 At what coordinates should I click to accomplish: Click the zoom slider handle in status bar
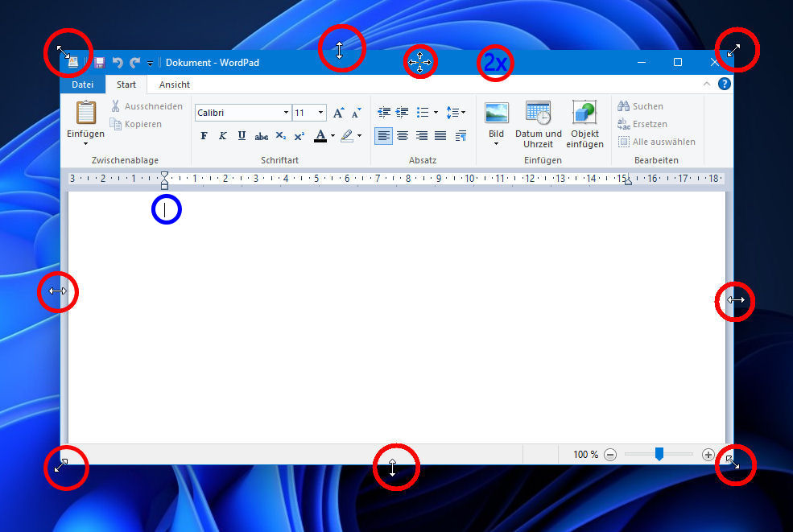click(659, 455)
